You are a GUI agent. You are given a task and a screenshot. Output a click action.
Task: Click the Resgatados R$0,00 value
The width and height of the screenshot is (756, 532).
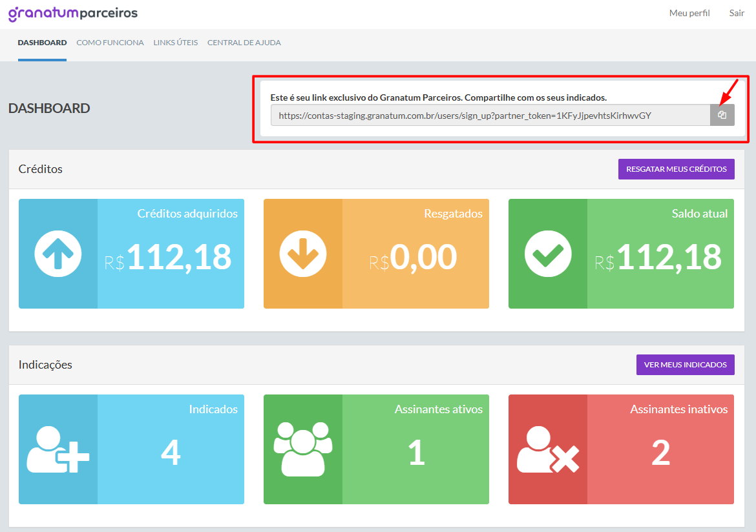413,258
